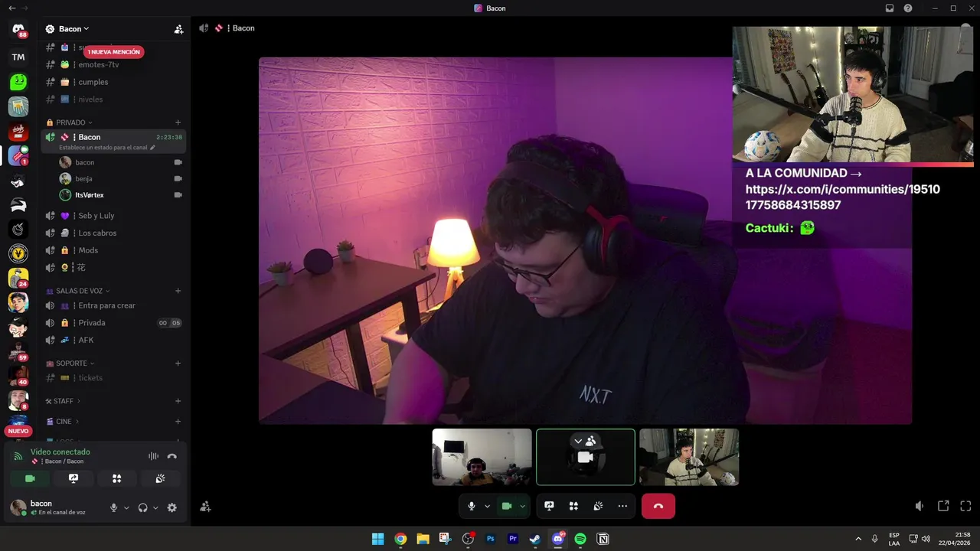Create channel in SOPORTE category

(x=178, y=364)
